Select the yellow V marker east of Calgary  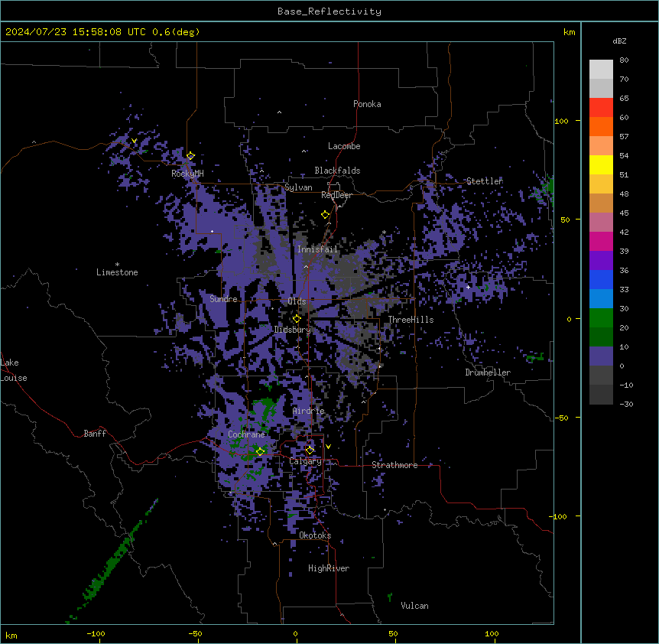coord(328,447)
